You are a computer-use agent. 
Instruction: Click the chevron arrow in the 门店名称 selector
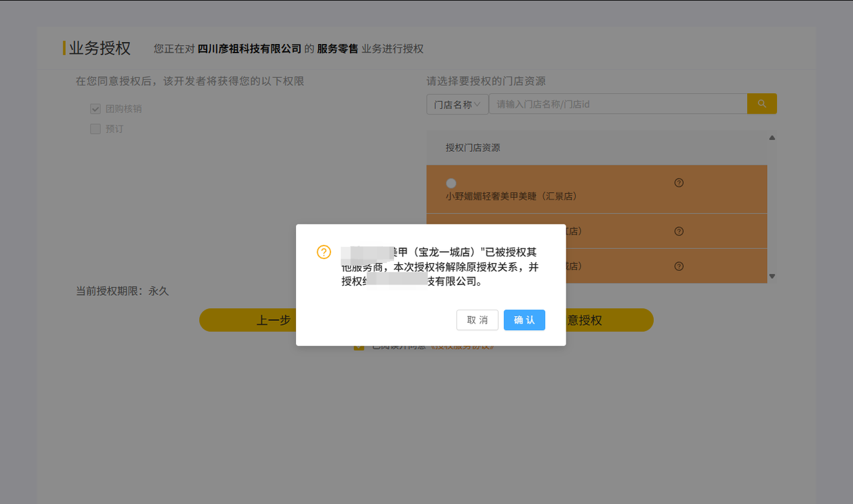click(x=477, y=105)
